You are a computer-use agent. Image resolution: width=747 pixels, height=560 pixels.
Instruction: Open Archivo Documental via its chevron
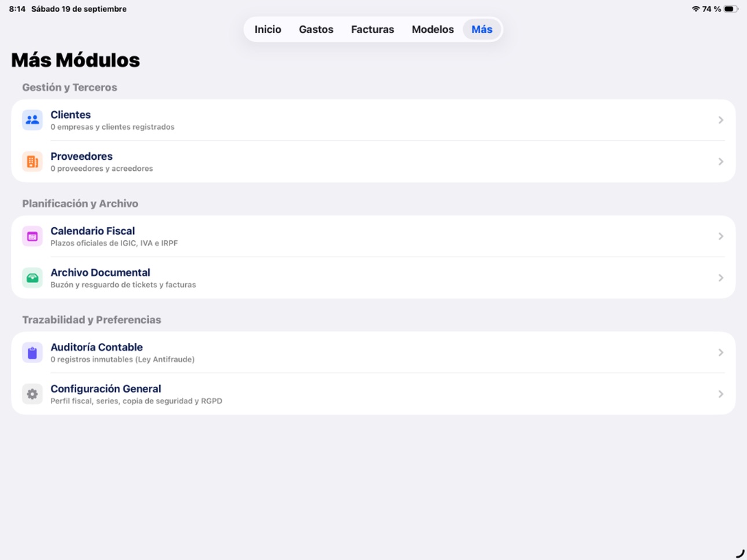pyautogui.click(x=721, y=278)
